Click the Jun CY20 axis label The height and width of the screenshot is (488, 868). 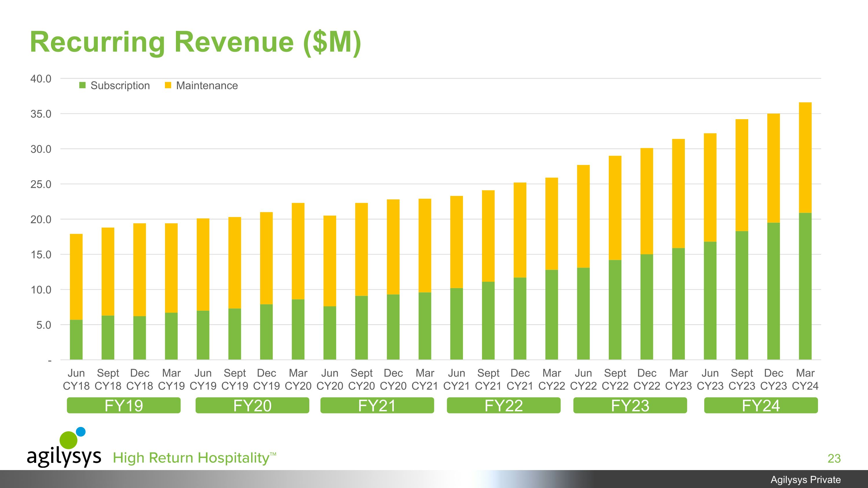click(330, 379)
